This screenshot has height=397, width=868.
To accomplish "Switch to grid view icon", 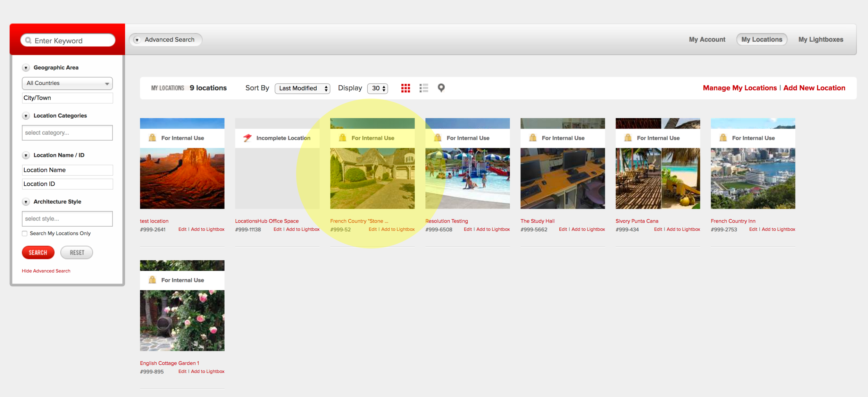I will [406, 88].
